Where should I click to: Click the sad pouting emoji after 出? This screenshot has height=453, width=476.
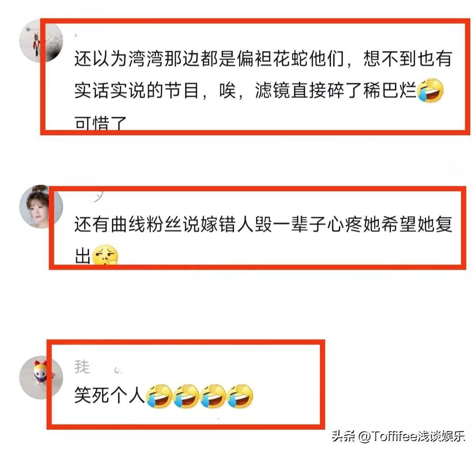[105, 255]
